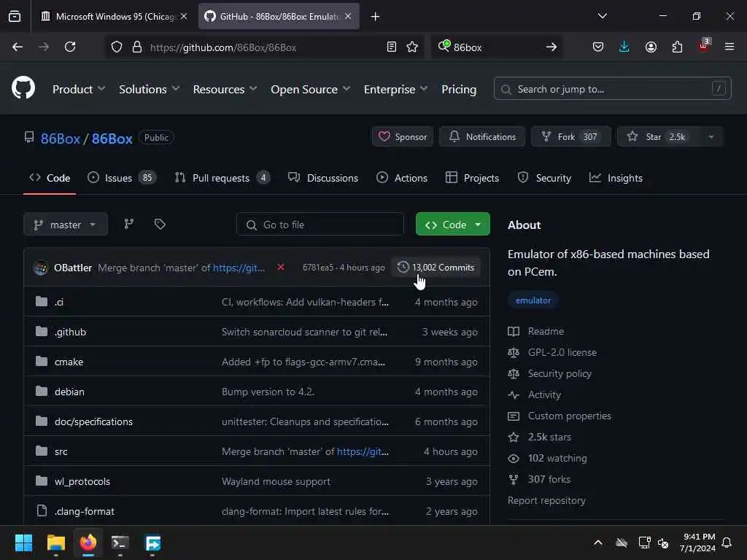Open the Report repository link

pos(546,500)
